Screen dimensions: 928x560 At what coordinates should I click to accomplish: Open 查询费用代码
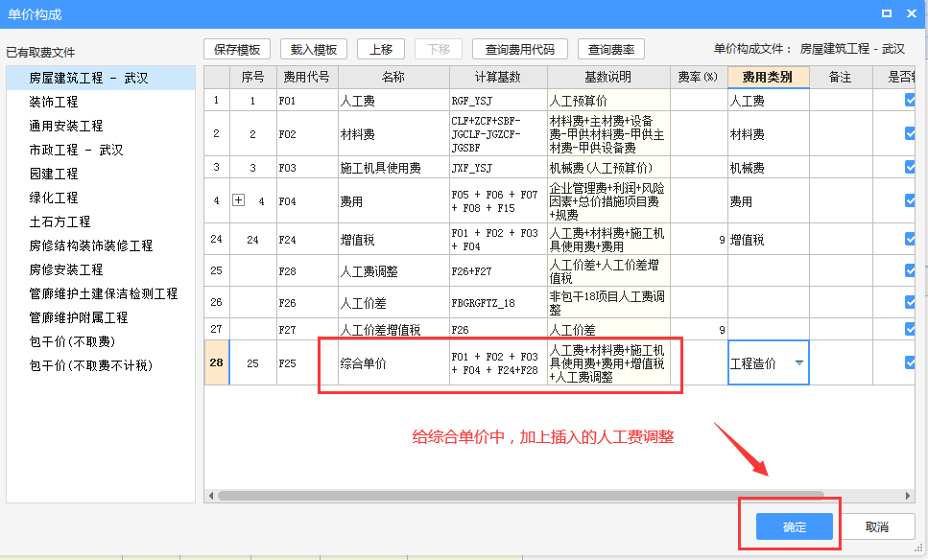tap(519, 50)
